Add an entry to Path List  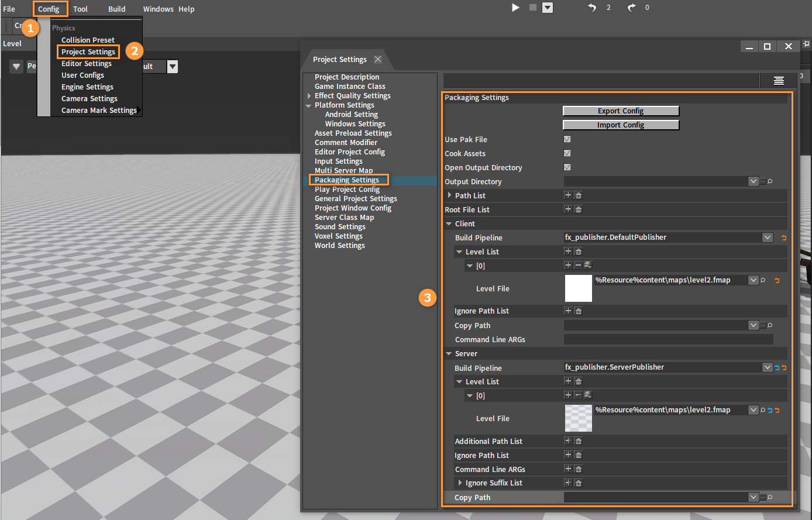(568, 195)
